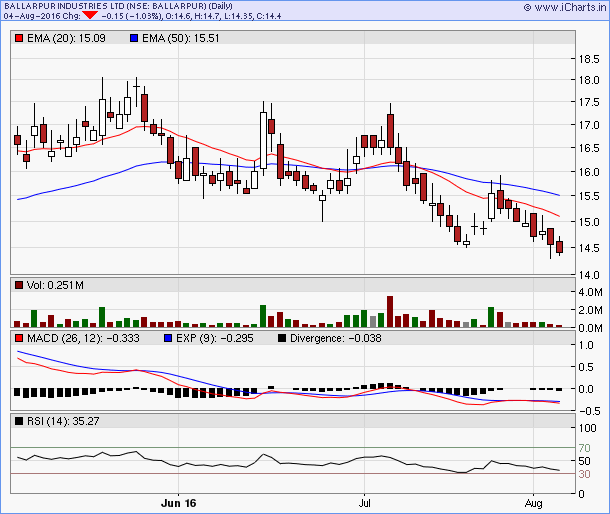Click the last candlestick of 04-Aug
Viewport: 610px width, 514px height.
point(559,247)
